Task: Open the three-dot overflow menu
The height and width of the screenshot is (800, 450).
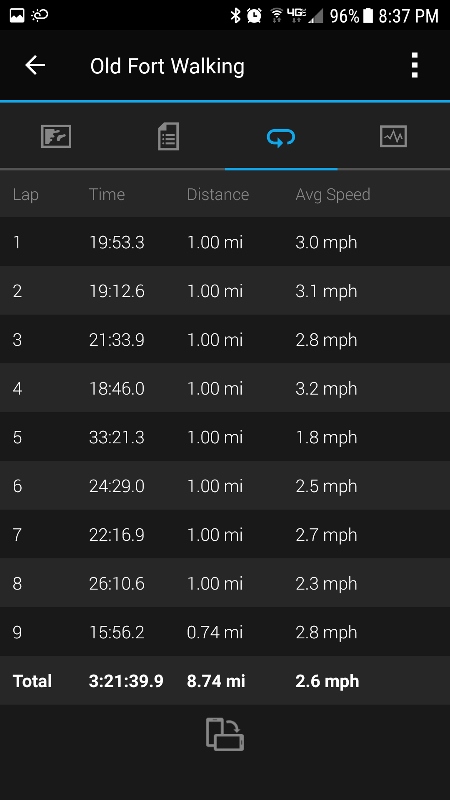Action: coord(415,65)
